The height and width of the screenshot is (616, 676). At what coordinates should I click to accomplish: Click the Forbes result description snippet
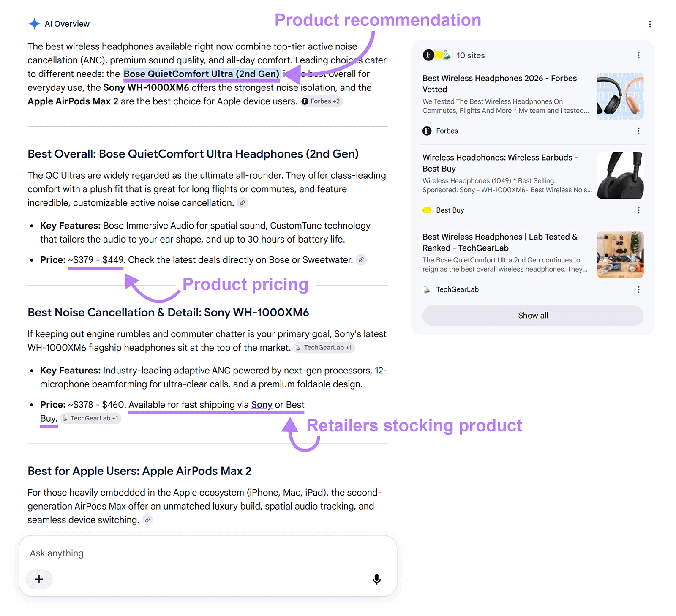[505, 106]
